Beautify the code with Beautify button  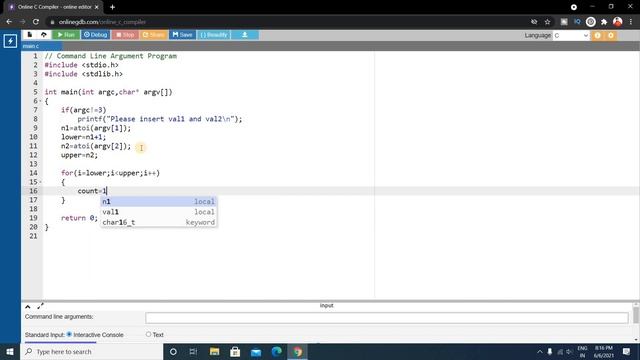pyautogui.click(x=214, y=35)
